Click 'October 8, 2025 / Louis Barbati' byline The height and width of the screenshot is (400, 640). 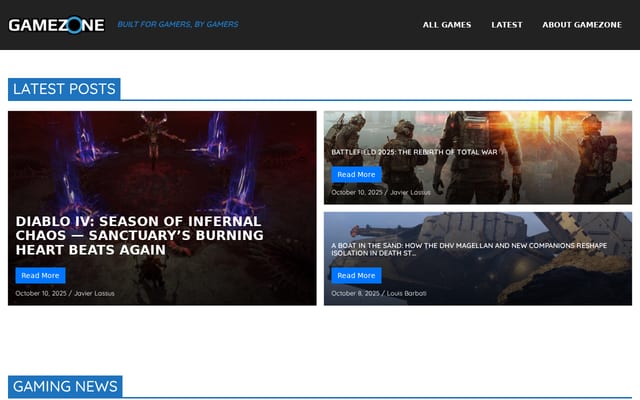pyautogui.click(x=379, y=293)
